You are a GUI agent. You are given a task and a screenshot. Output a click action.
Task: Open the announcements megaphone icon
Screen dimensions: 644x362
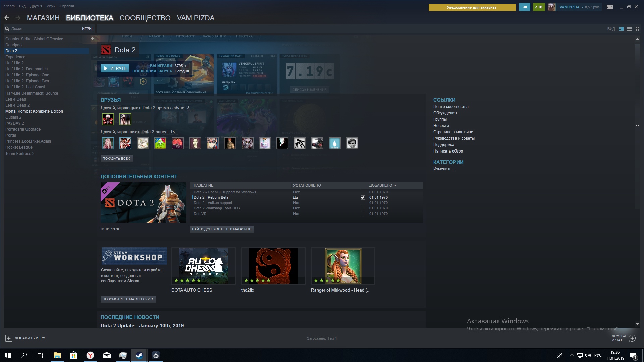[x=525, y=7]
